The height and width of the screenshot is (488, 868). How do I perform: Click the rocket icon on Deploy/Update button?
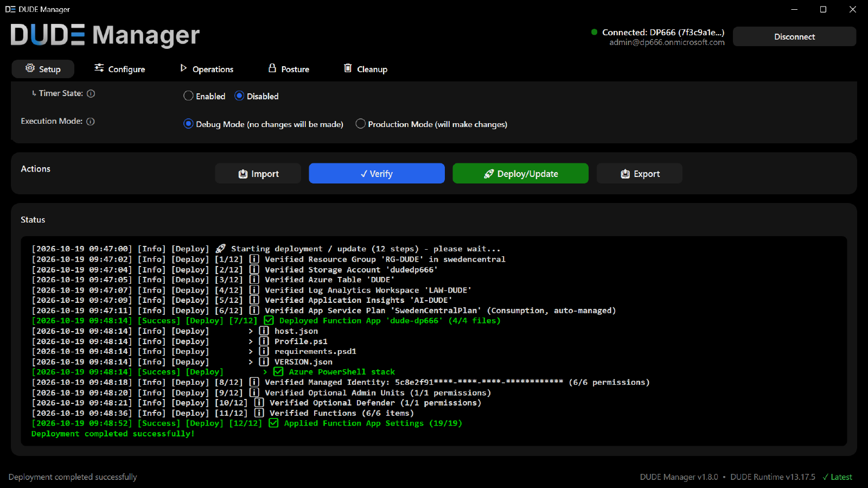coord(489,174)
